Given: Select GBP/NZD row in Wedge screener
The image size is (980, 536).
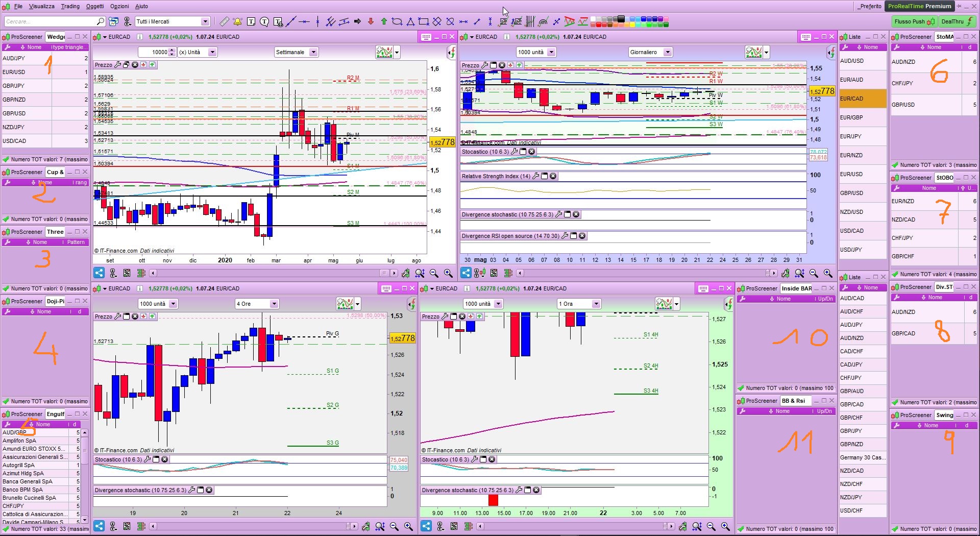Looking at the screenshot, I should (x=45, y=100).
